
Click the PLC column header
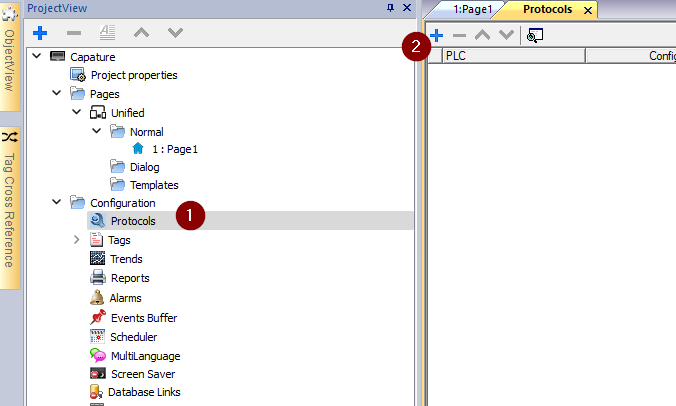coord(513,56)
